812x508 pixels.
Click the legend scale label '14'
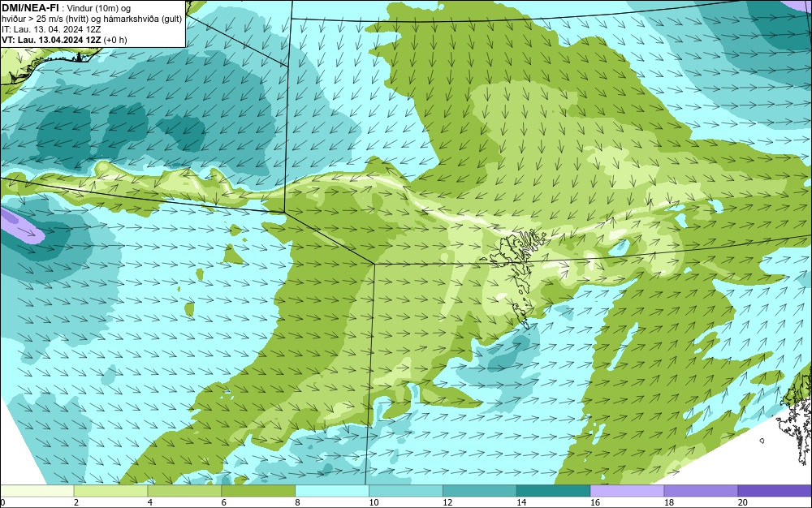pyautogui.click(x=521, y=502)
